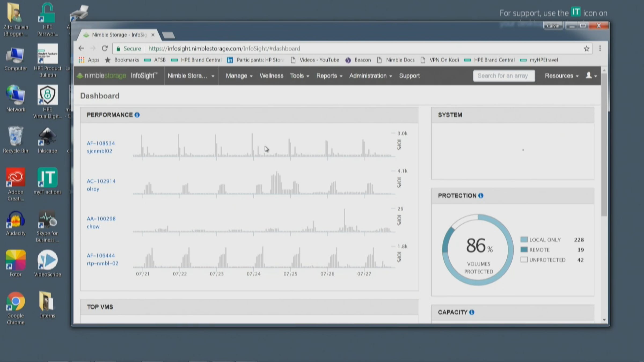Open the Fotor desktop shortcut

[x=16, y=263]
